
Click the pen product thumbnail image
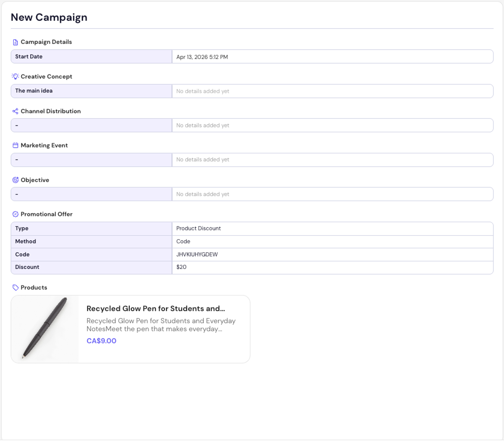45,329
